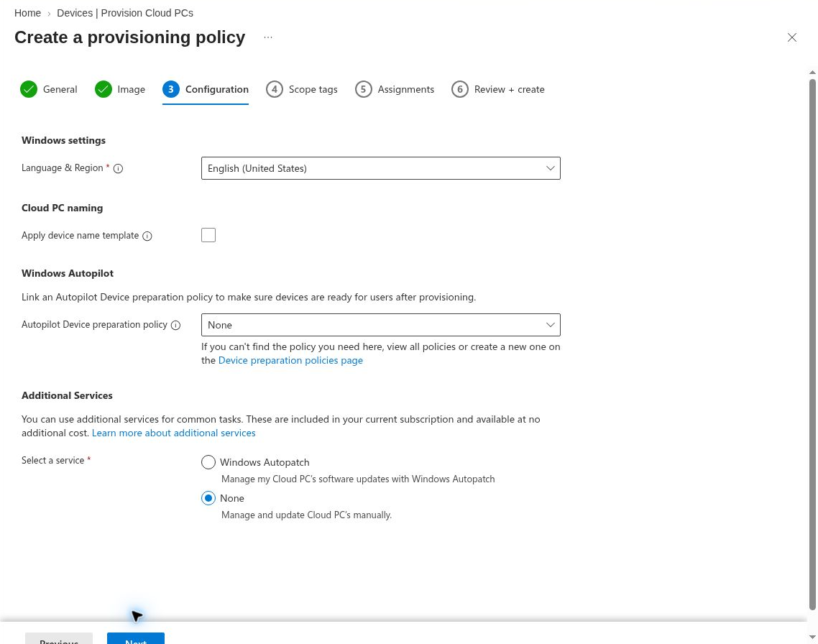
Task: Click 'Manage and update Cloud PC's manually' text
Action: click(x=306, y=515)
